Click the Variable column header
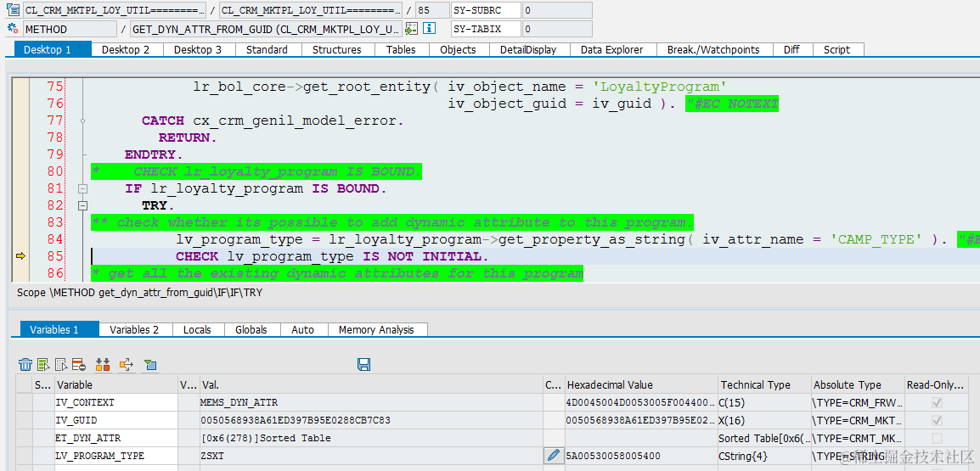The width and height of the screenshot is (980, 471). (x=115, y=384)
